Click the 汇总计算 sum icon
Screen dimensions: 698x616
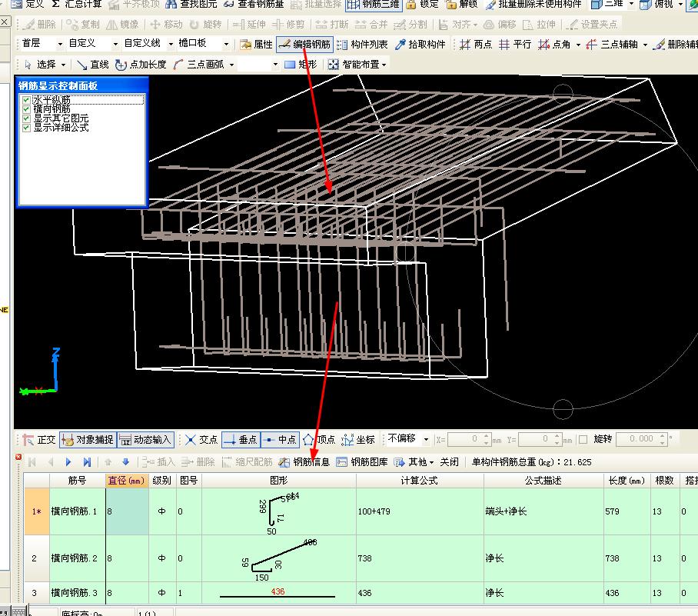click(x=55, y=4)
